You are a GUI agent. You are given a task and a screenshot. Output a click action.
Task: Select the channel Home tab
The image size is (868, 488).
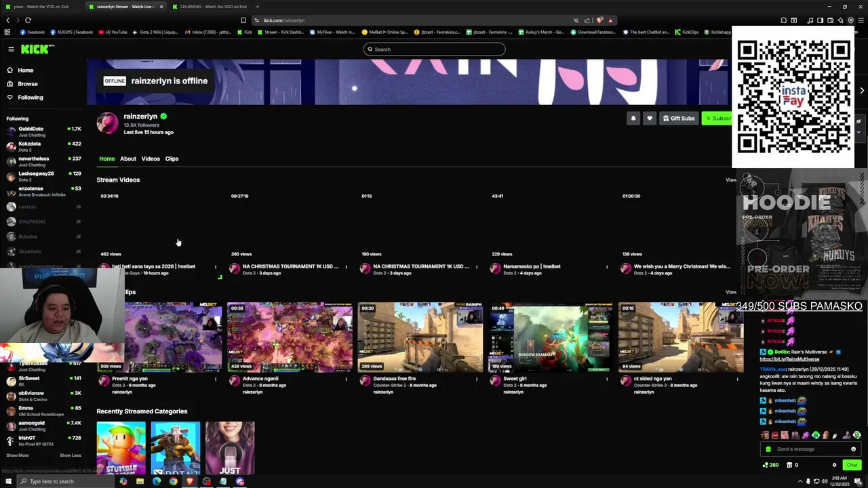point(107,159)
